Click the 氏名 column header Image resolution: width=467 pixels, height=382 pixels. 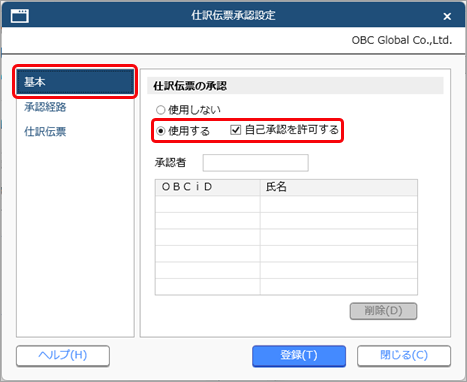pos(339,187)
